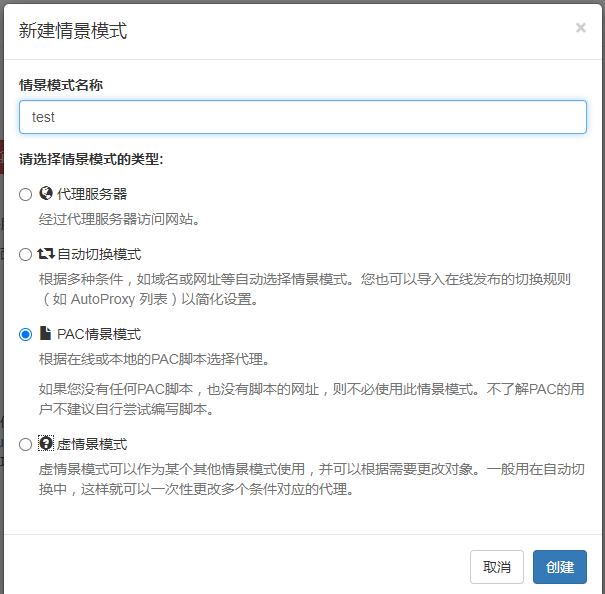605x594 pixels.
Task: Click the globe icon for 代理服务器
Action: (x=46, y=193)
